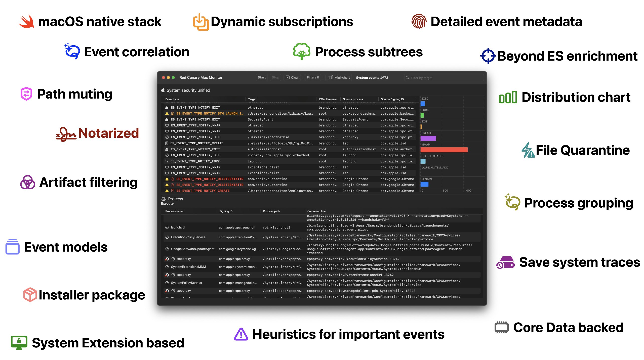The image size is (644, 360).
Task: Click the Path muting shield icon
Action: tap(26, 94)
